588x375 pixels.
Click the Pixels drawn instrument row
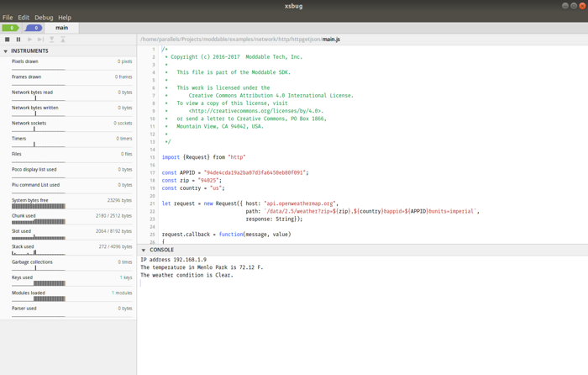click(71, 64)
